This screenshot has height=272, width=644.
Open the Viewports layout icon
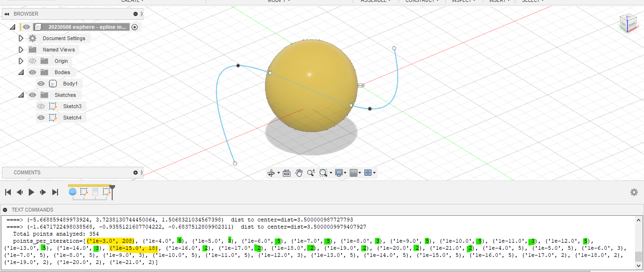pos(369,173)
